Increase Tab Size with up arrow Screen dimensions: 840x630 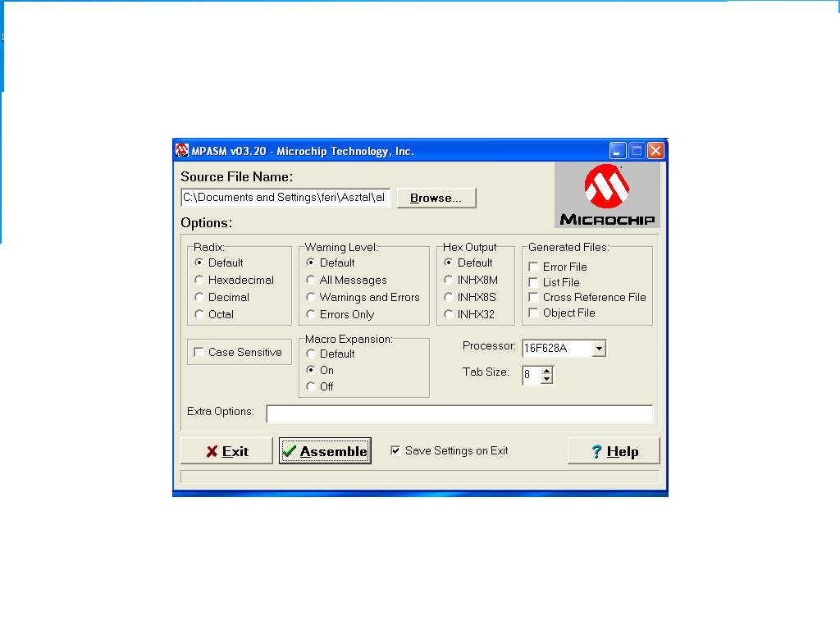pyautogui.click(x=546, y=371)
